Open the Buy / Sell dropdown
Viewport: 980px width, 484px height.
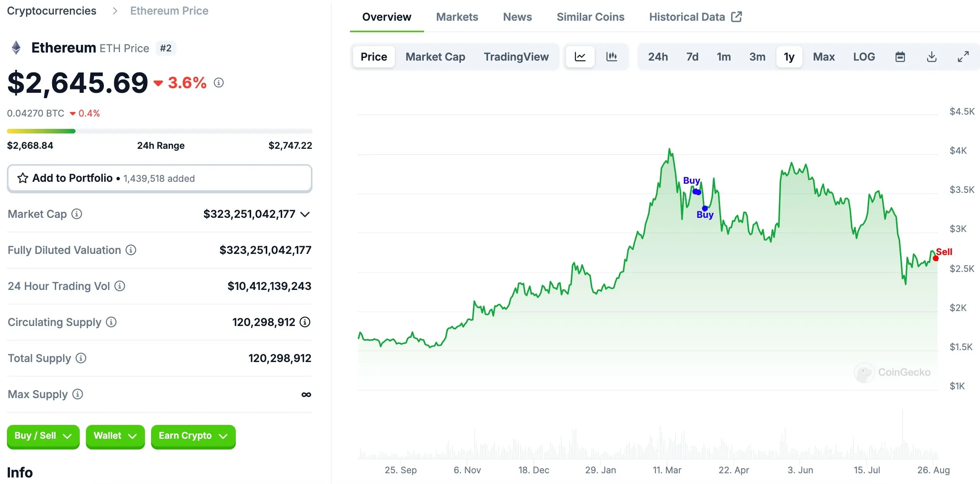[x=43, y=436]
